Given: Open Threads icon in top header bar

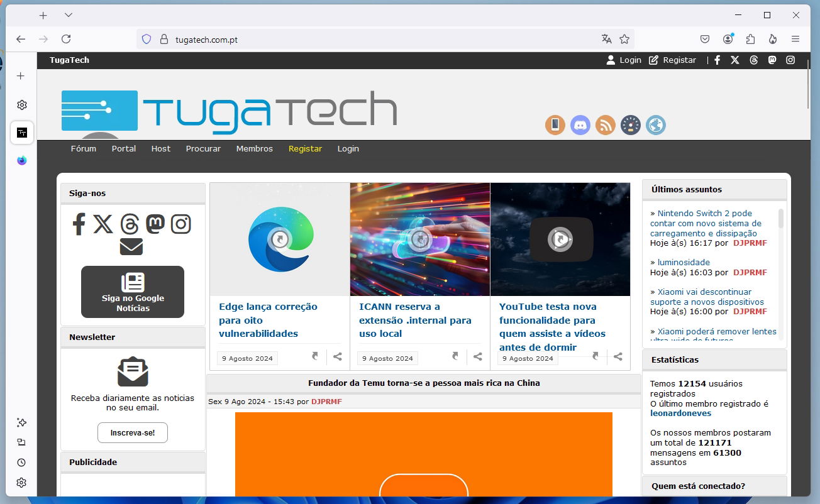Looking at the screenshot, I should point(754,60).
